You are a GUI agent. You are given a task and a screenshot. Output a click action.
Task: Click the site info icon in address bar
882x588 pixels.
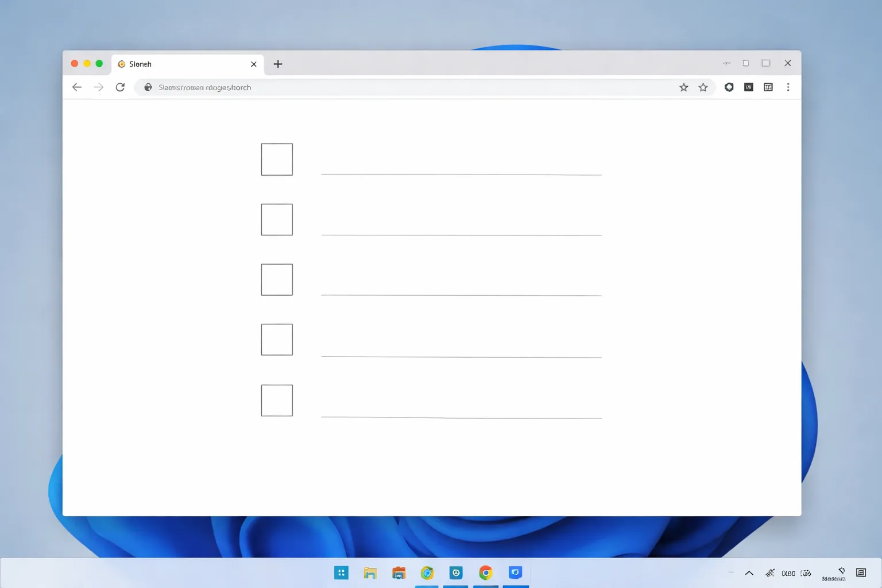148,87
